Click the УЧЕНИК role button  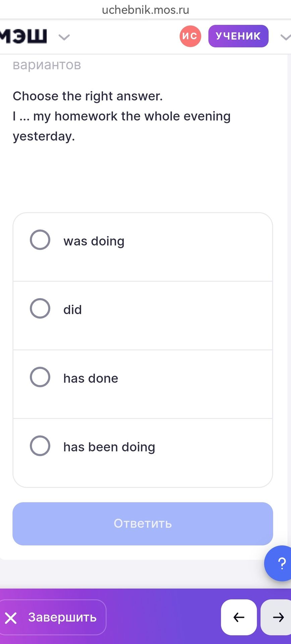tap(238, 36)
